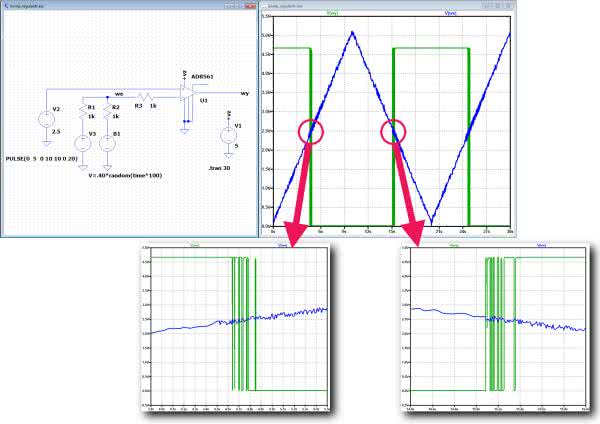Click the R3 resistor symbol

click(x=143, y=98)
